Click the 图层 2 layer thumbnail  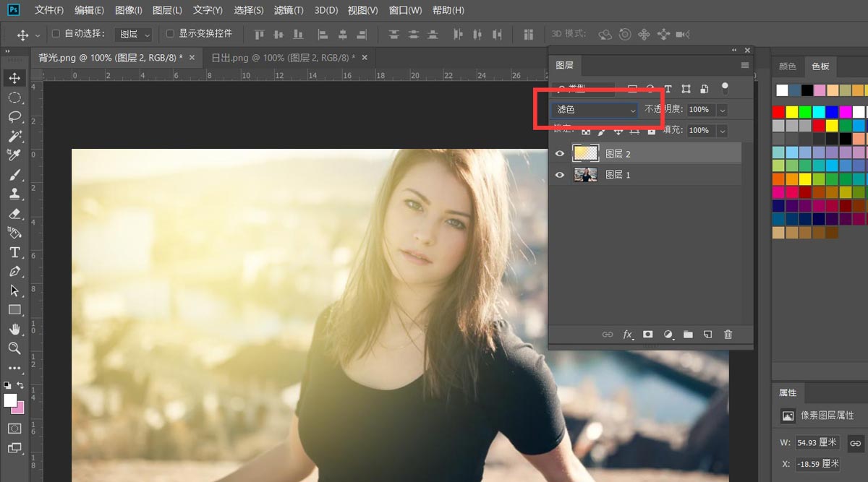pyautogui.click(x=585, y=154)
